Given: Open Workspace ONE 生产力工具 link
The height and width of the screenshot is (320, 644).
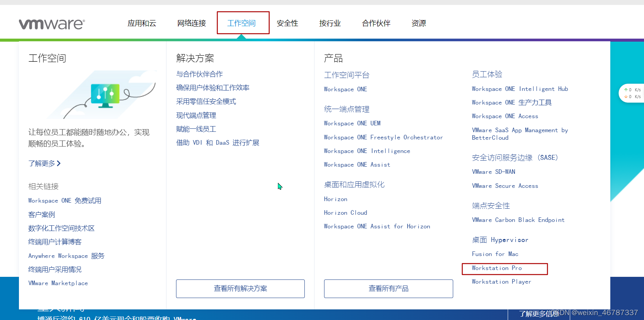Looking at the screenshot, I should 512,103.
